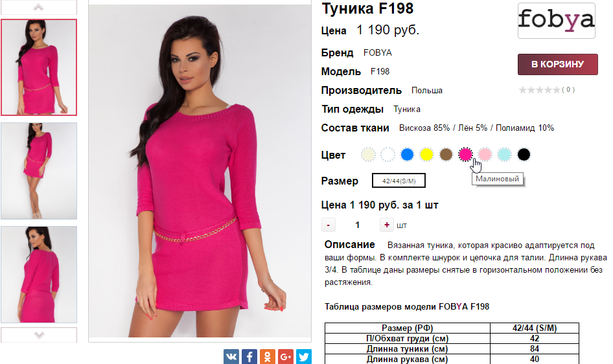Show next thumbnails with down chevron
The image size is (613, 364).
coord(39,335)
